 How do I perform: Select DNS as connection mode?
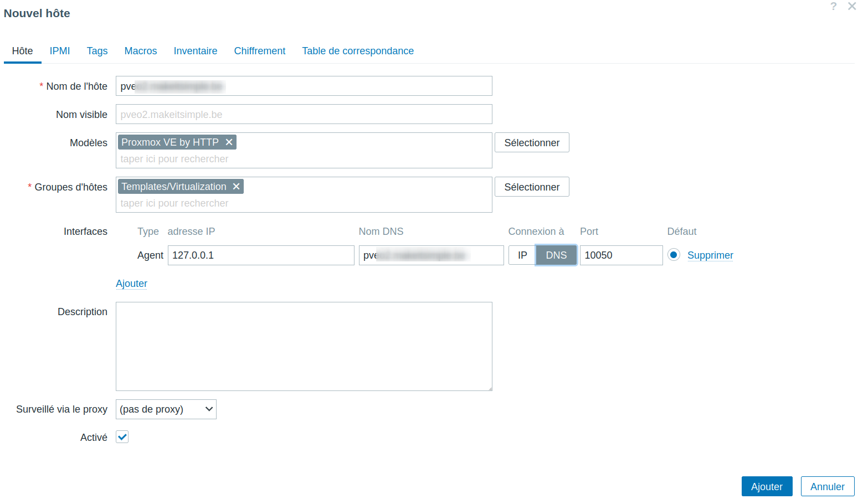pyautogui.click(x=556, y=255)
